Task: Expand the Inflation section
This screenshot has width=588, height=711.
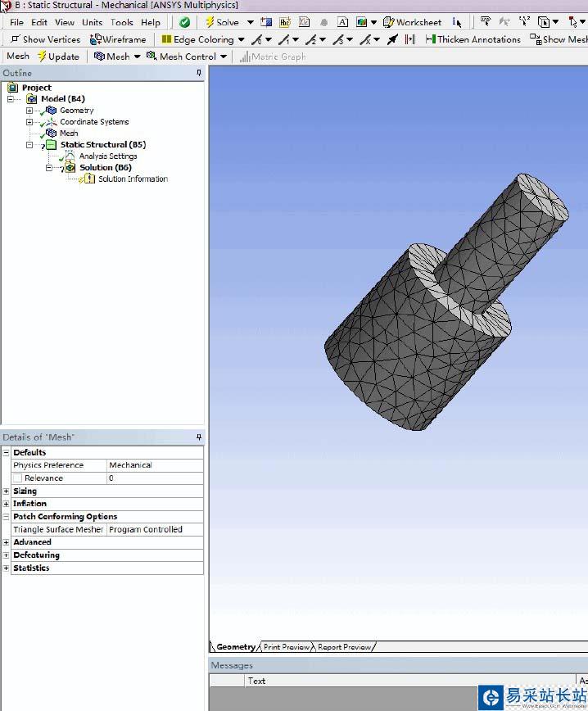Action: pyautogui.click(x=6, y=504)
